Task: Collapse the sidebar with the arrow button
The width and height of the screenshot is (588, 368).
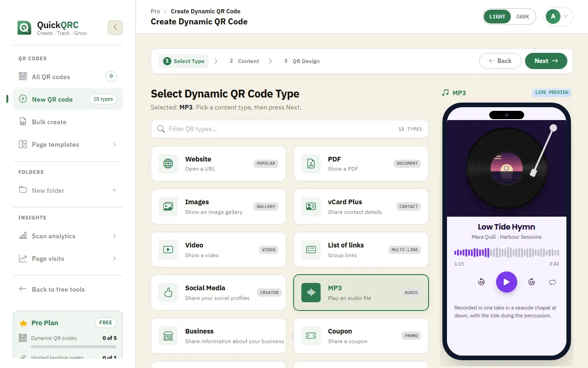Action: (115, 28)
